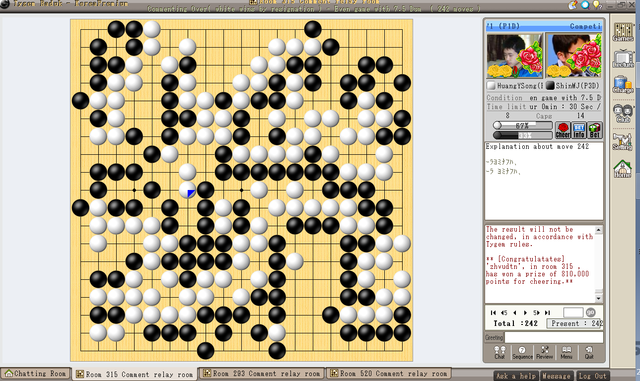Click the Cheer rose button
Image resolution: width=640 pixels, height=381 pixels.
tap(563, 130)
